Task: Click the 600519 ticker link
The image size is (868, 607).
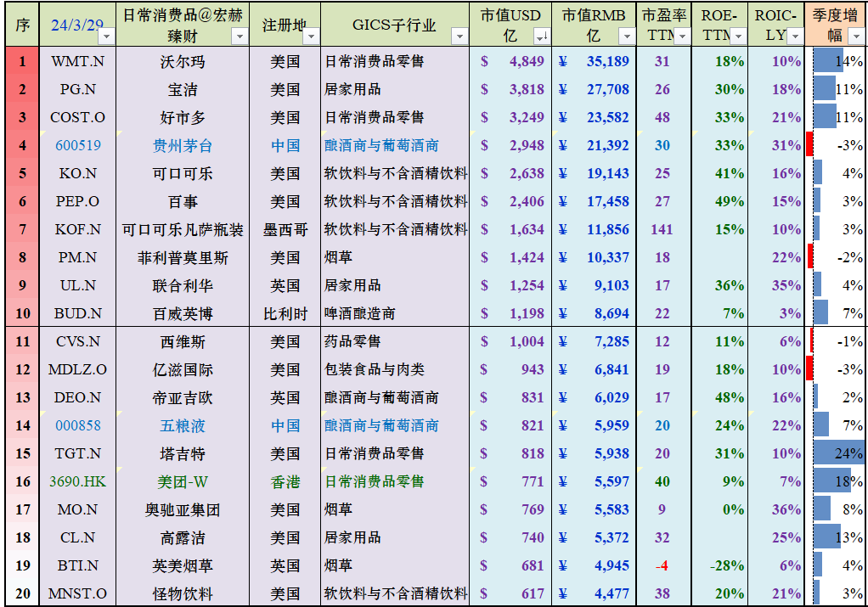Action: [78, 145]
